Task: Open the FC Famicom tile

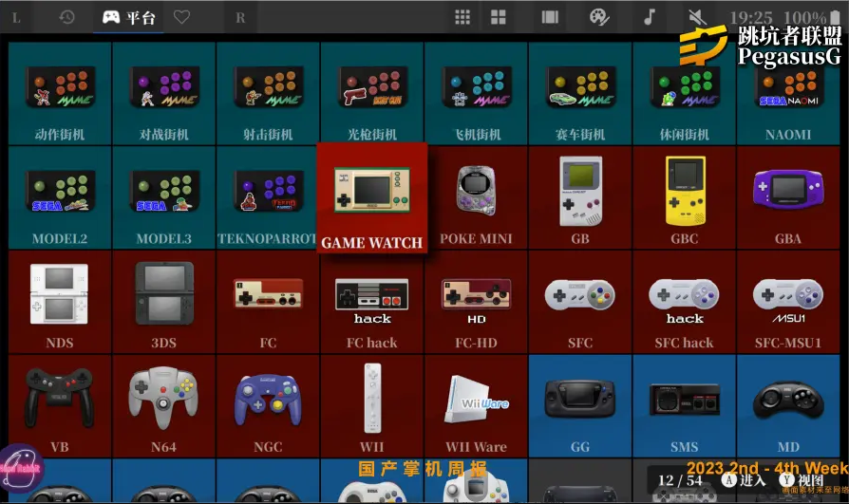Action: [268, 302]
